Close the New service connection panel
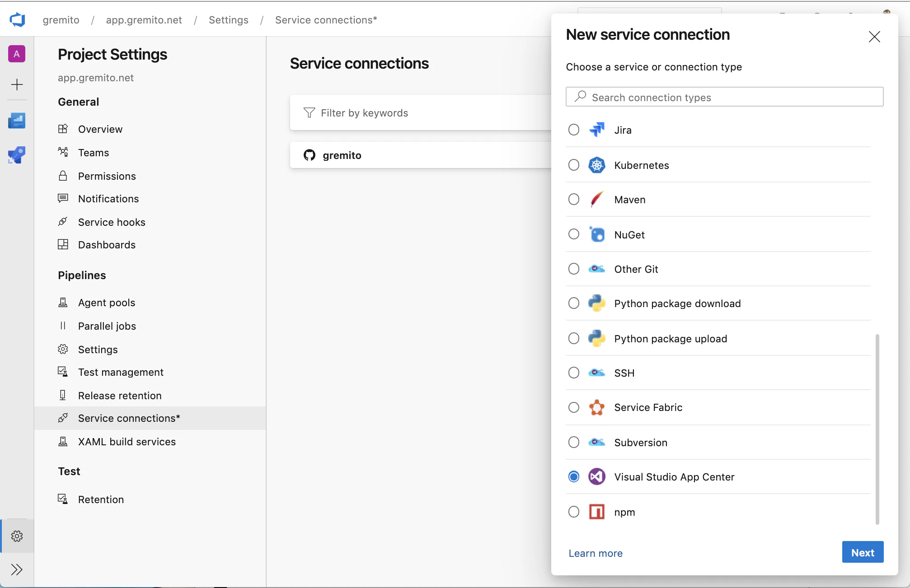This screenshot has height=588, width=910. point(874,37)
